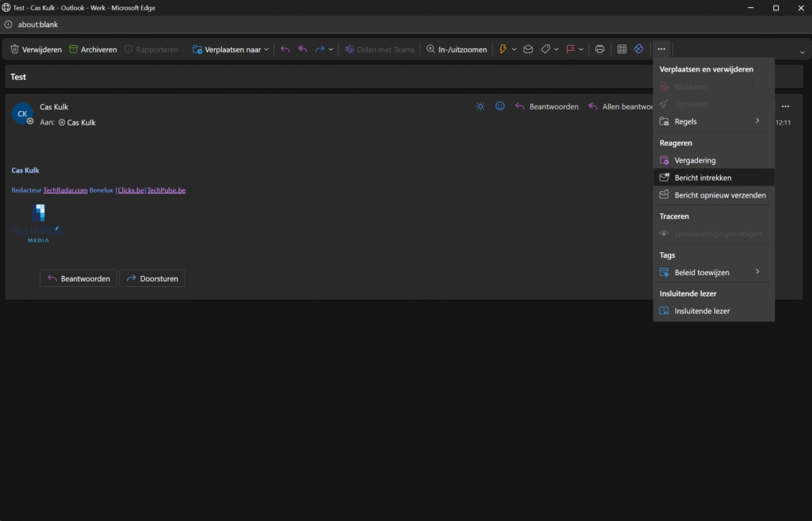The image size is (812, 521).
Task: Click the print icon in toolbar
Action: [599, 49]
